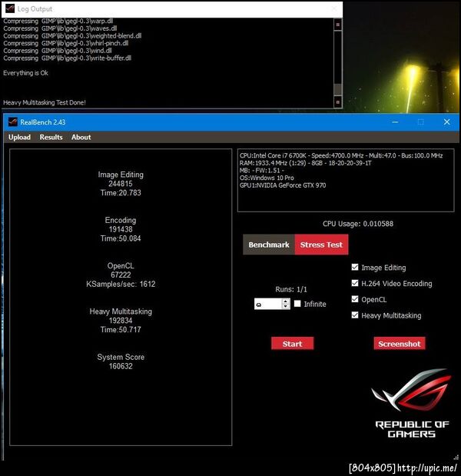Click the Time:50.717 Multitasking result
Screen dimensions: 461x476
[x=121, y=330]
